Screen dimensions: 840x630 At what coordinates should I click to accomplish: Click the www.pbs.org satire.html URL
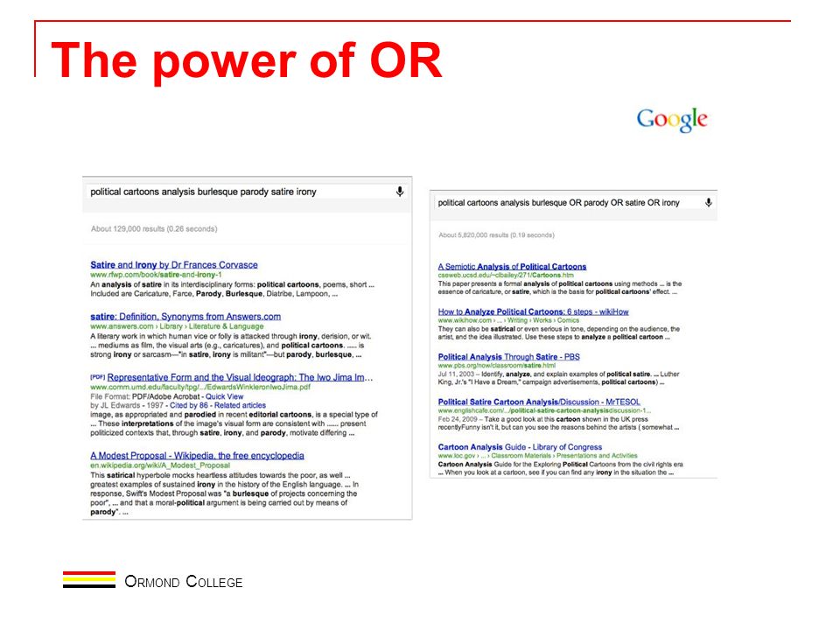497,366
